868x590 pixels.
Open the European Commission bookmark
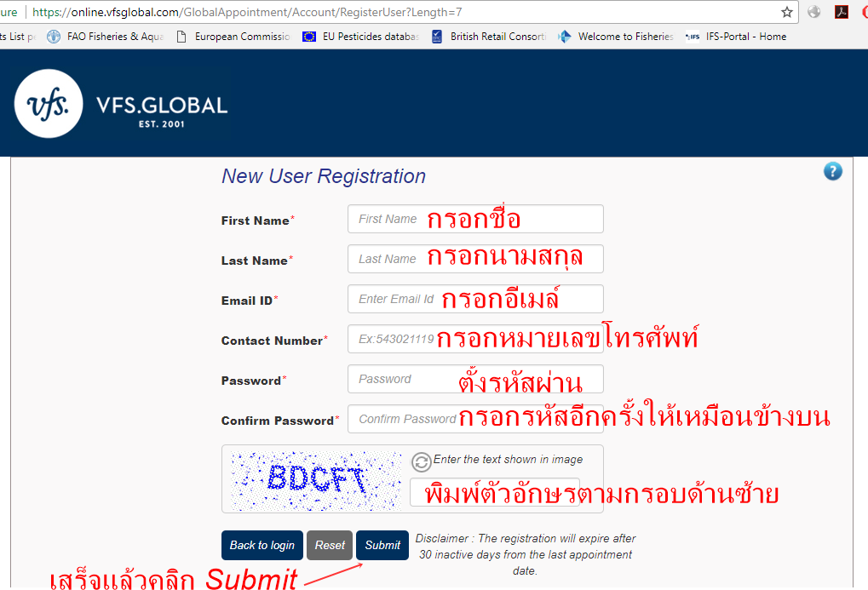(x=233, y=37)
